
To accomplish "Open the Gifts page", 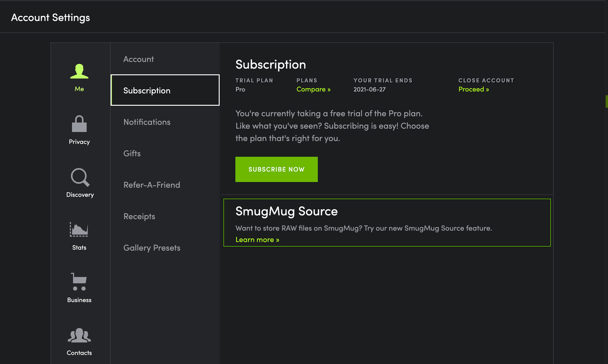I will tap(165, 153).
